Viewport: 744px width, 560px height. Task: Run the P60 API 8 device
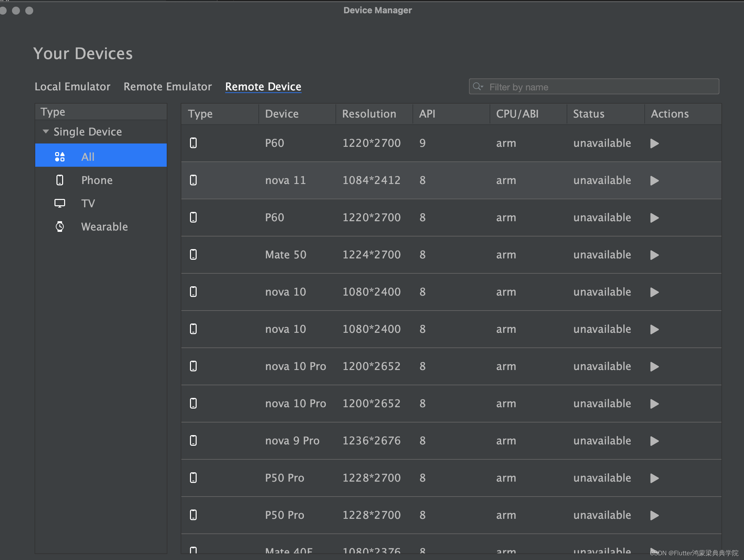coord(654,218)
